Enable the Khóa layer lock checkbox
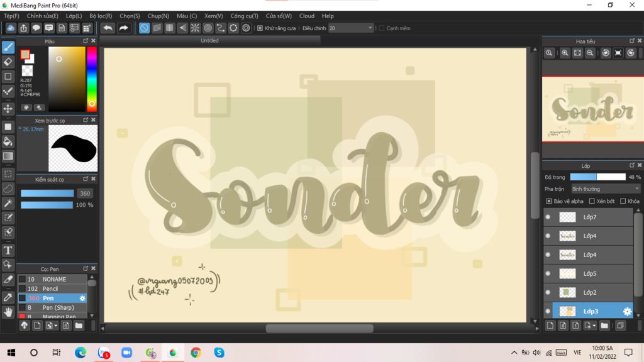The image size is (644, 362). [x=623, y=201]
